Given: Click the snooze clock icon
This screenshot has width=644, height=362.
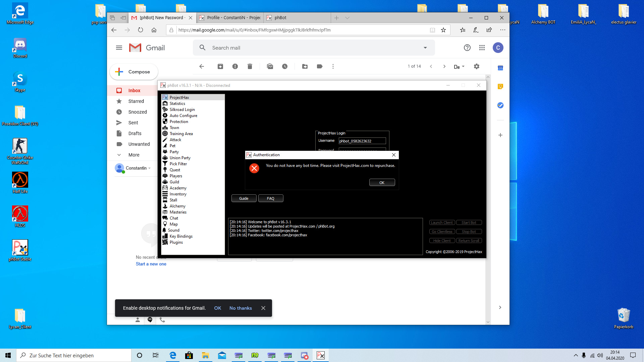Looking at the screenshot, I should click(285, 66).
